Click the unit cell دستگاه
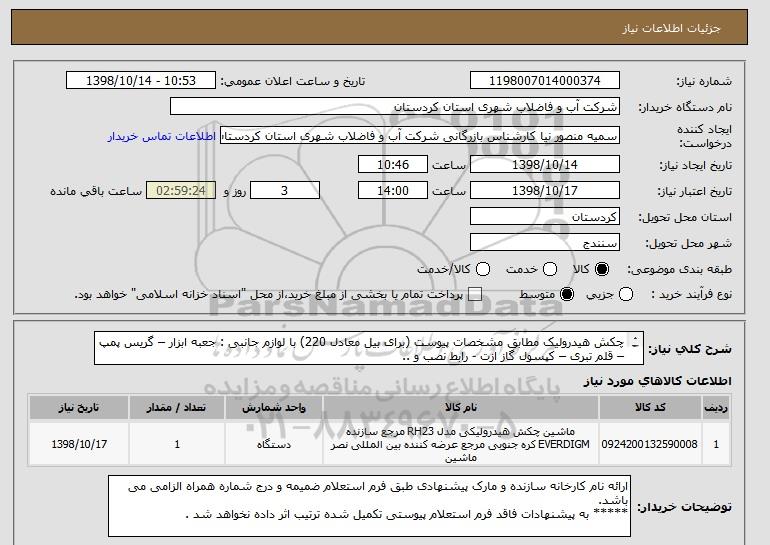This screenshot has width=770, height=545. pos(274,444)
